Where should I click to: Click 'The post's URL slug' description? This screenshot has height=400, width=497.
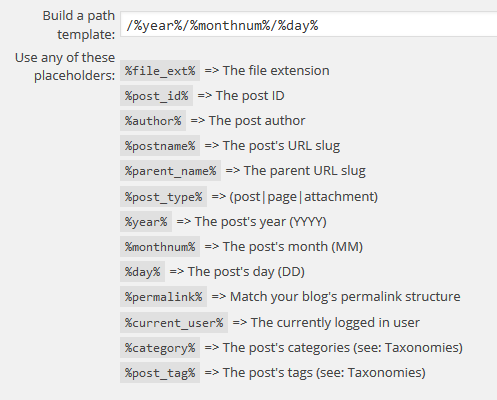[x=281, y=146]
